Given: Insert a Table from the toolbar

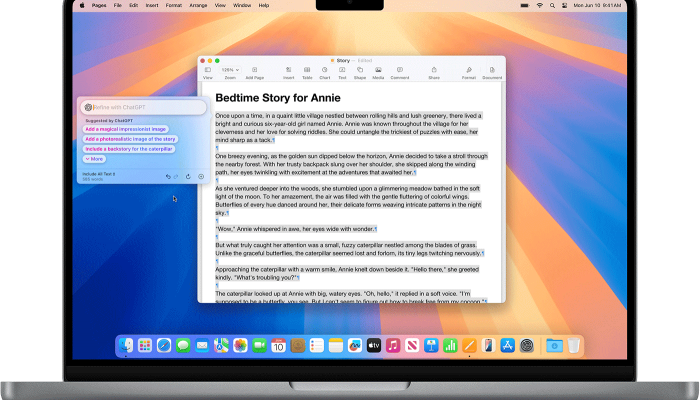Looking at the screenshot, I should 307,71.
